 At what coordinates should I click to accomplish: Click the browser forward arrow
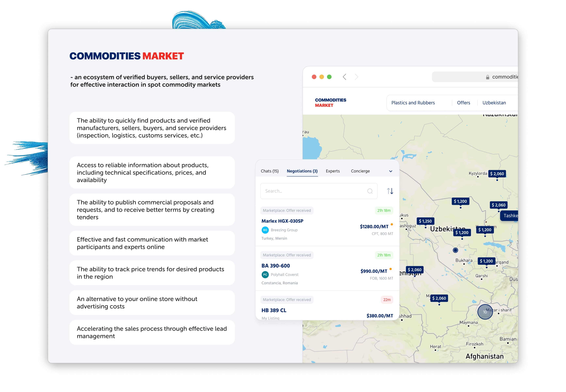(x=357, y=77)
